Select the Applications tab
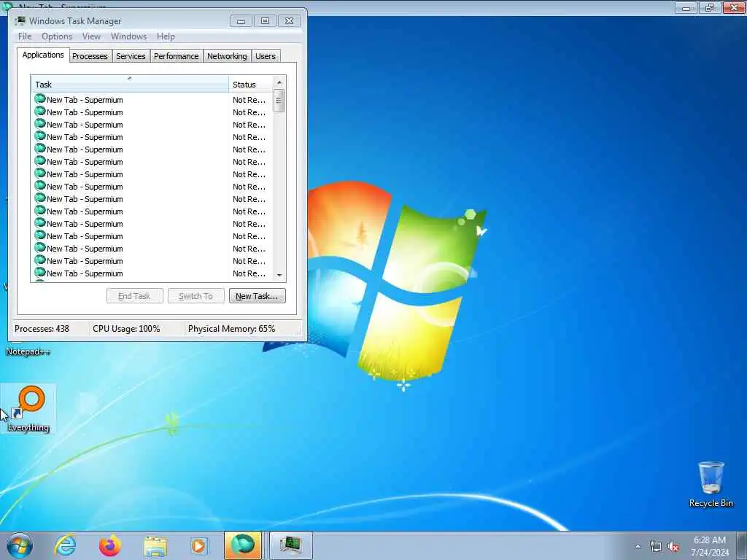 (43, 55)
